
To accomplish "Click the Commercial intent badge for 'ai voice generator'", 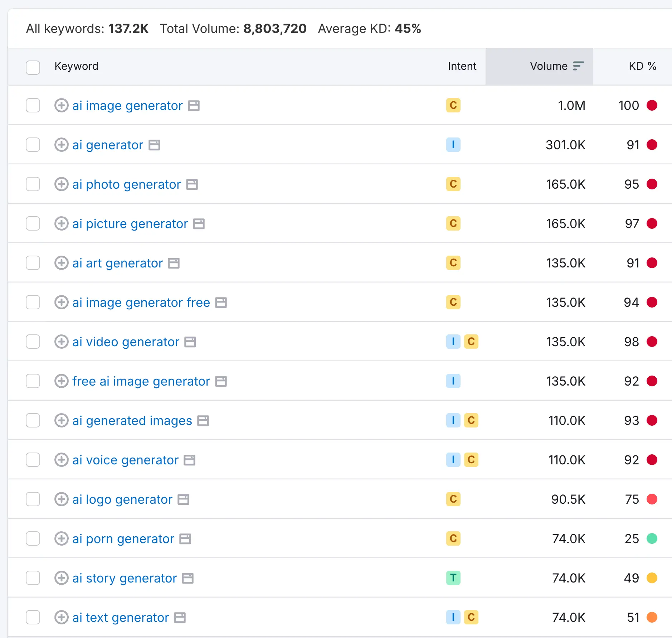I will [x=471, y=460].
